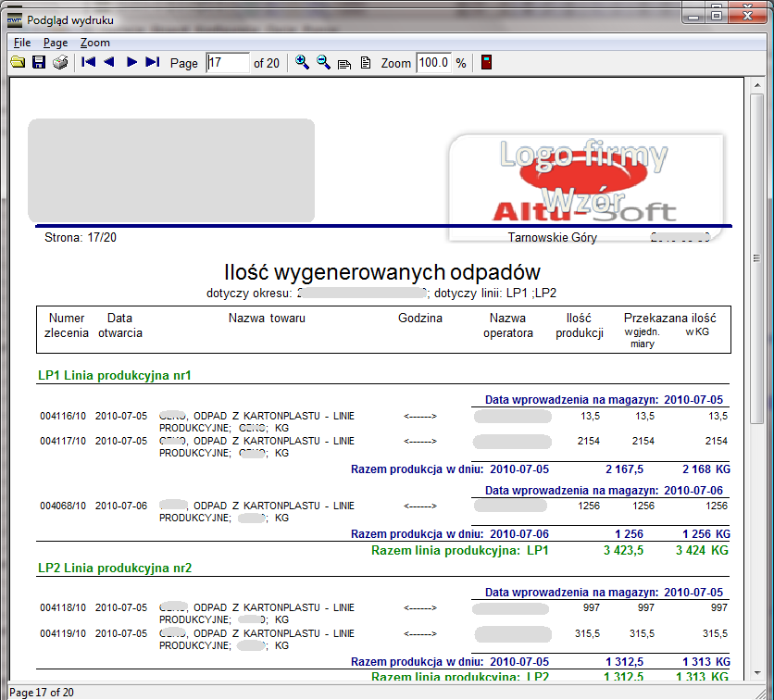This screenshot has height=700, width=774.
Task: Jump to the last page
Action: 153,63
